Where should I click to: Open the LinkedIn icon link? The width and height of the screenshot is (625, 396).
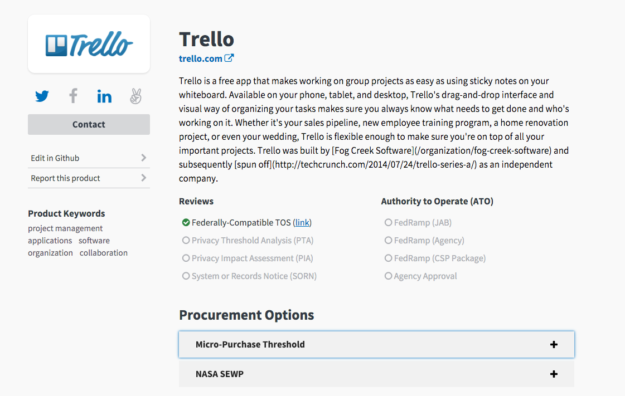(x=104, y=97)
